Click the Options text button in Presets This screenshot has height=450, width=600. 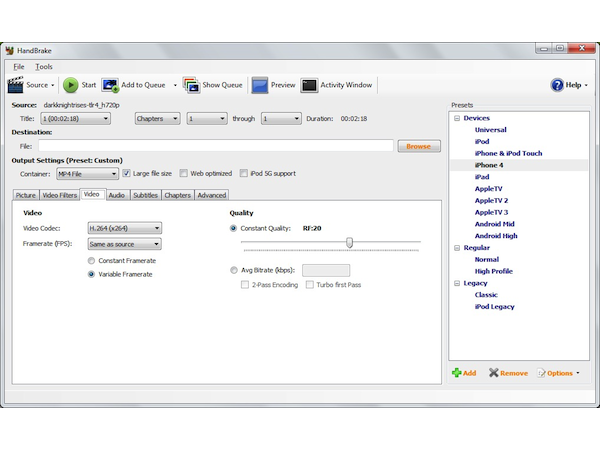(x=560, y=373)
